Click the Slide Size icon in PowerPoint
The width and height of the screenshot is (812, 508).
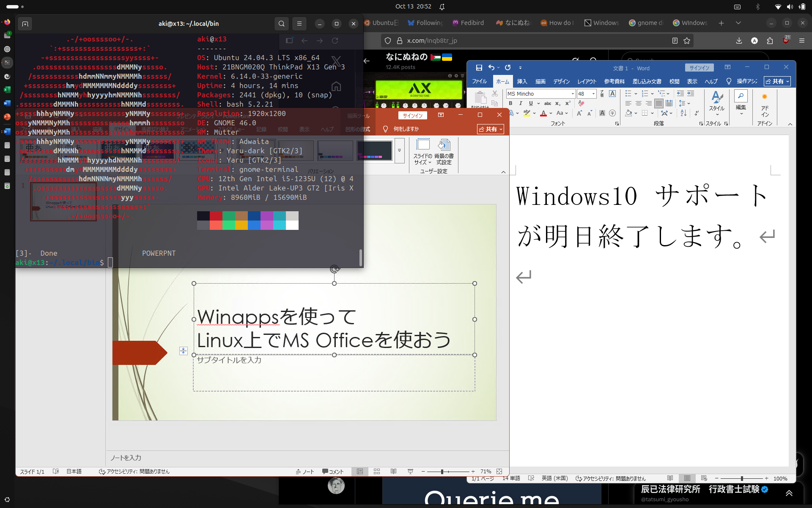424,144
